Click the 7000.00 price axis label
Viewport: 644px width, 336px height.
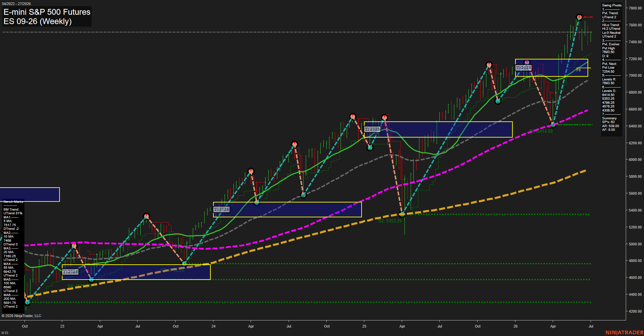pyautogui.click(x=635, y=75)
